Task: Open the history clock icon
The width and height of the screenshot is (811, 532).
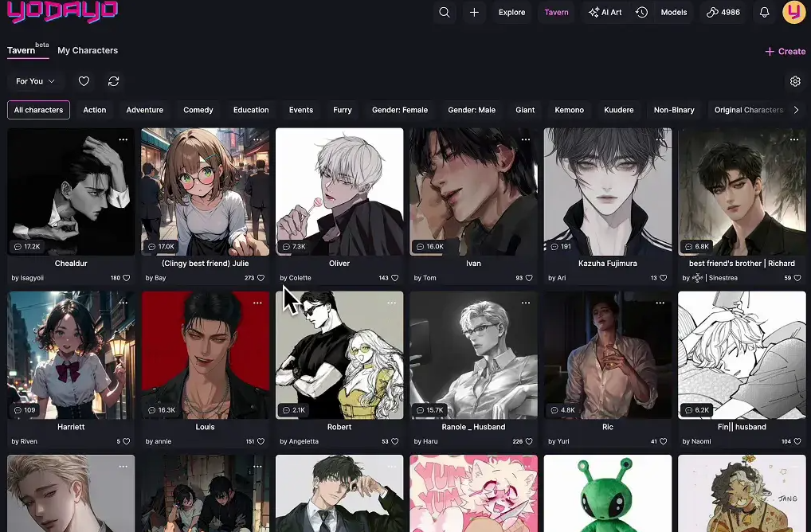Action: (641, 12)
